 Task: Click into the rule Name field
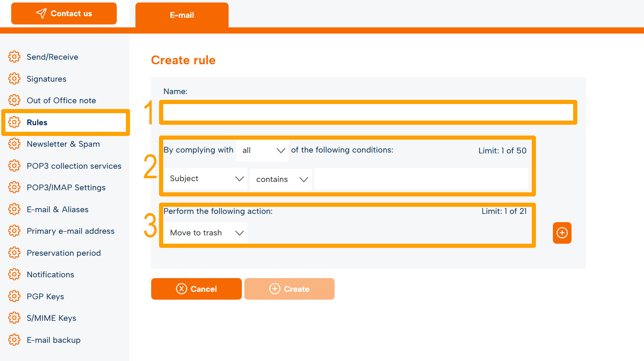tap(368, 112)
